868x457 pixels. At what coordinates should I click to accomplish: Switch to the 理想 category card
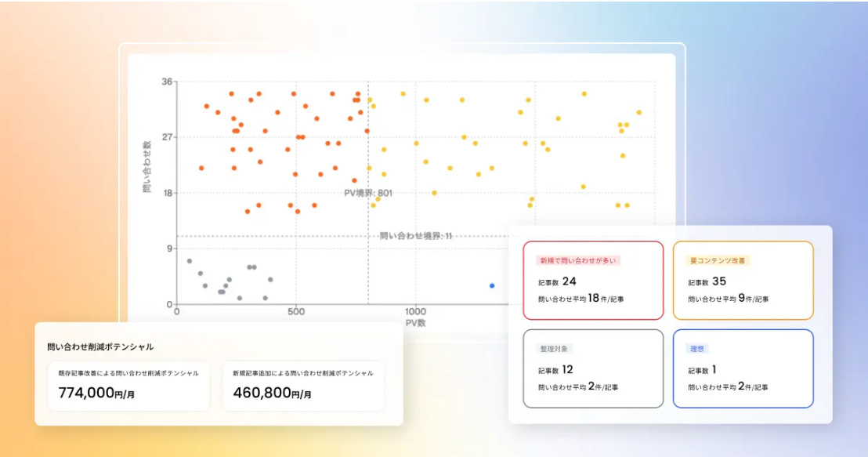click(x=744, y=367)
